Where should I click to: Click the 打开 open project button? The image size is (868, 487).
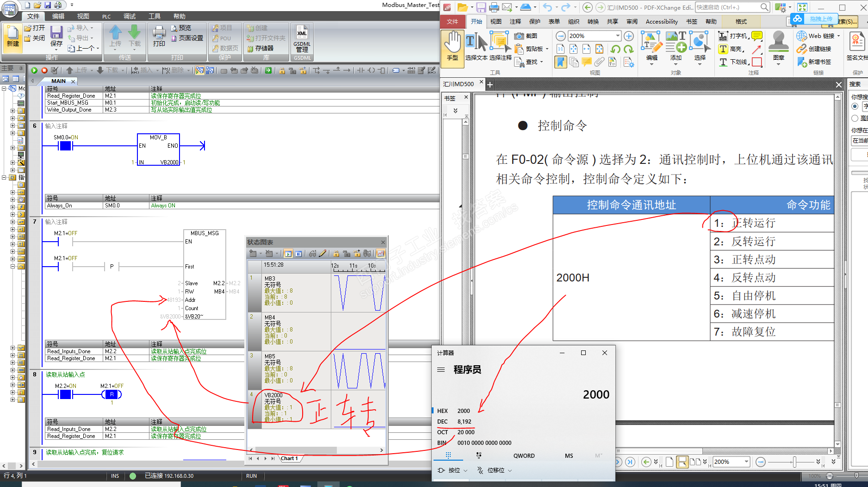(35, 28)
